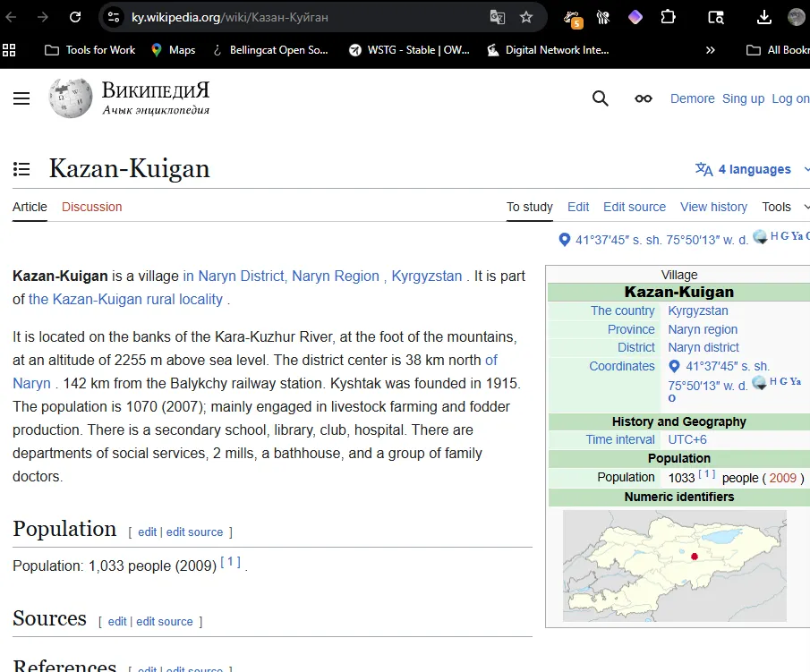The width and height of the screenshot is (810, 672).
Task: Open the Tools for Work bookmark folder
Action: coord(90,50)
